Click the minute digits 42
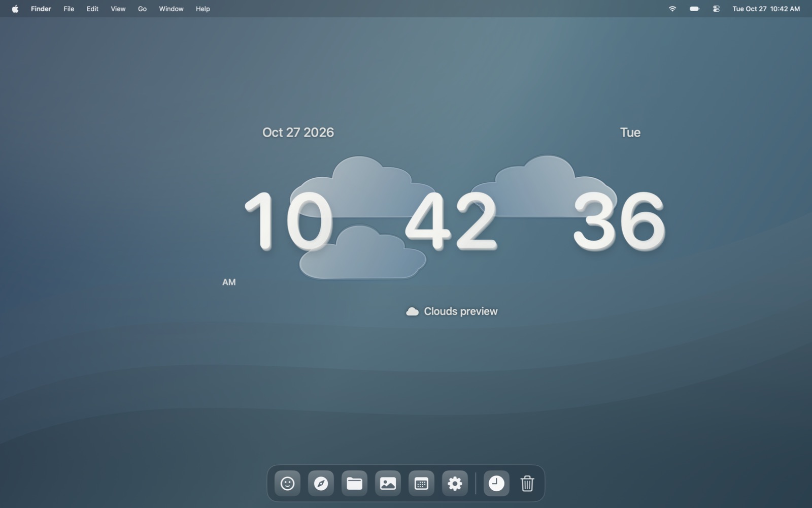812x508 pixels. [x=451, y=221]
